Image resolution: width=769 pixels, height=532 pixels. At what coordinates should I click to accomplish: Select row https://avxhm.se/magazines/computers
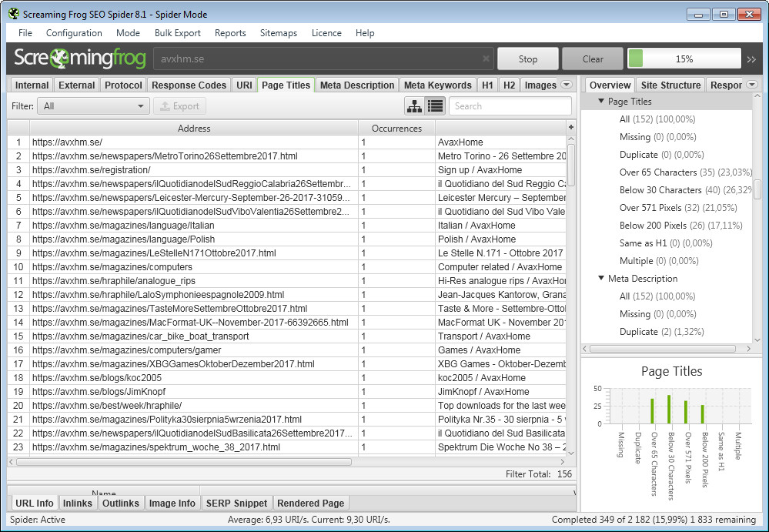287,266
